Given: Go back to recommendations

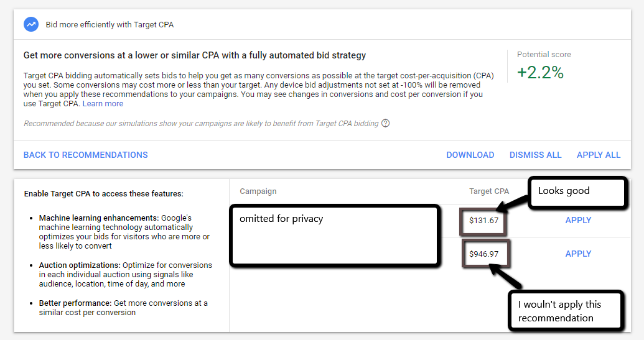Looking at the screenshot, I should pos(86,155).
